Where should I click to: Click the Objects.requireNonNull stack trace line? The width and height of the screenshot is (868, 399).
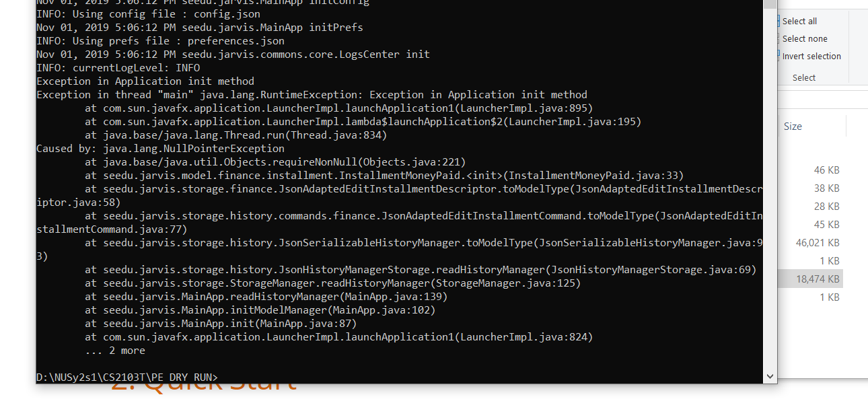pyautogui.click(x=276, y=162)
